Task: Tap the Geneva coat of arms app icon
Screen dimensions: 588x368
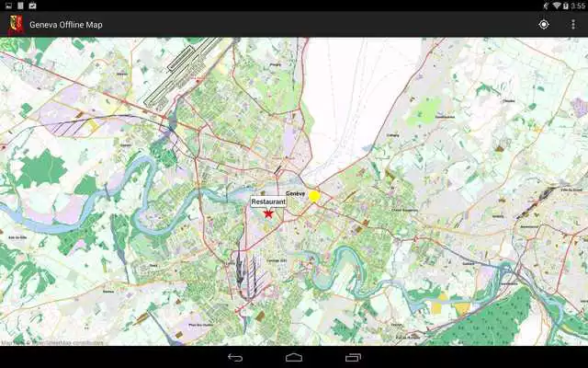Action: [x=16, y=25]
